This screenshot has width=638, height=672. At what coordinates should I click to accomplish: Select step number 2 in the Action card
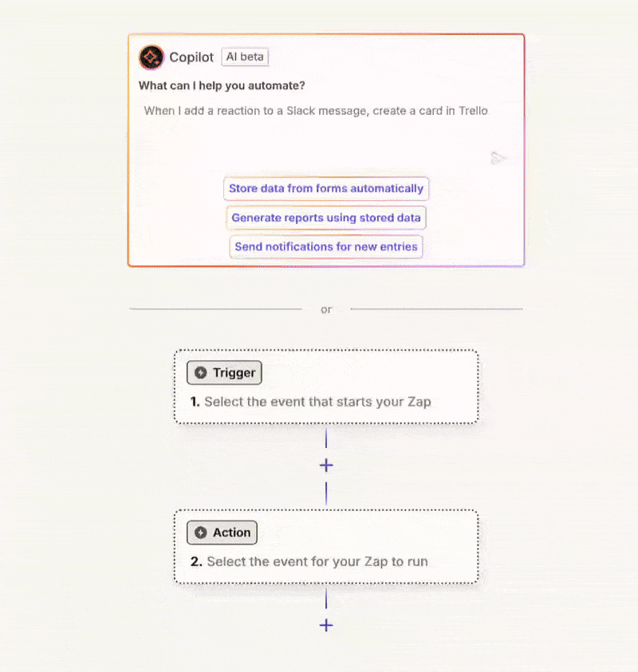point(195,562)
